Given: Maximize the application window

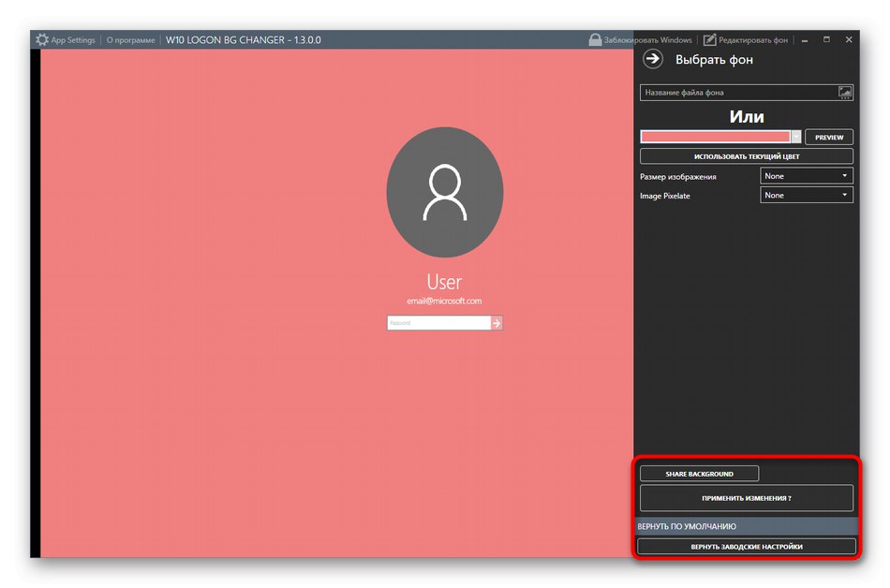Looking at the screenshot, I should (x=826, y=39).
